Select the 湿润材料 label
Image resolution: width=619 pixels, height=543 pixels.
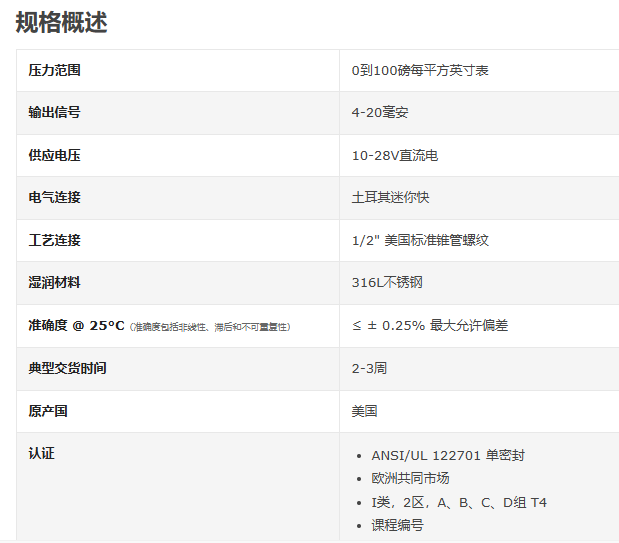tap(54, 282)
